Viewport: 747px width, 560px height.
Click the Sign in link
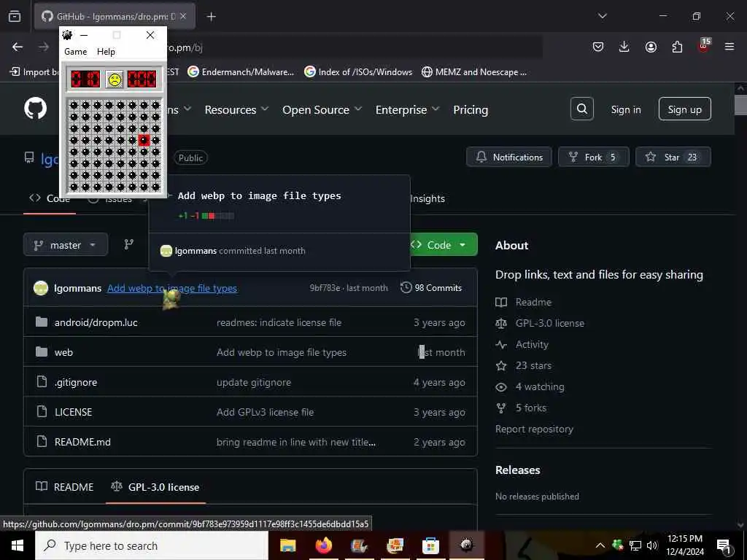[625, 109]
